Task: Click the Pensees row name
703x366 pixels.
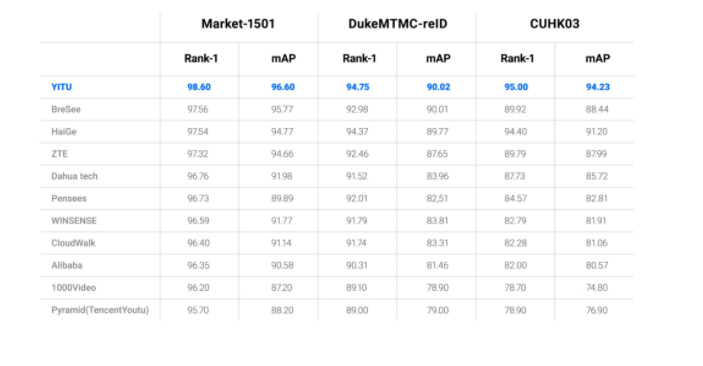Action: tap(69, 198)
